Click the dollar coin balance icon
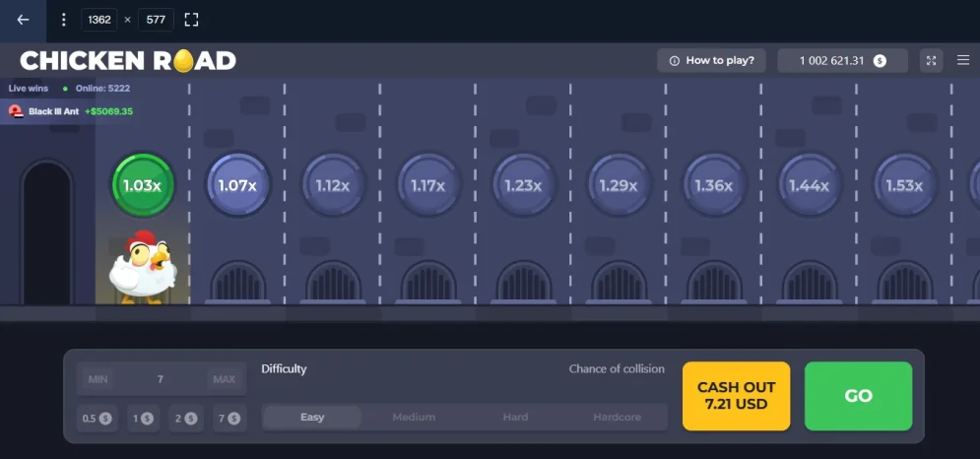Image resolution: width=980 pixels, height=459 pixels. [x=880, y=61]
